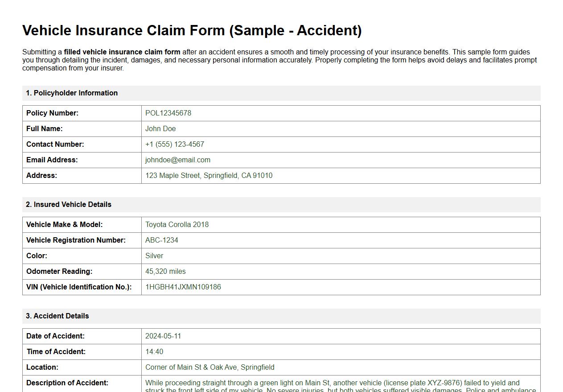563x392 pixels.
Task: Select the registration number ABC-1234
Action: [x=161, y=240]
